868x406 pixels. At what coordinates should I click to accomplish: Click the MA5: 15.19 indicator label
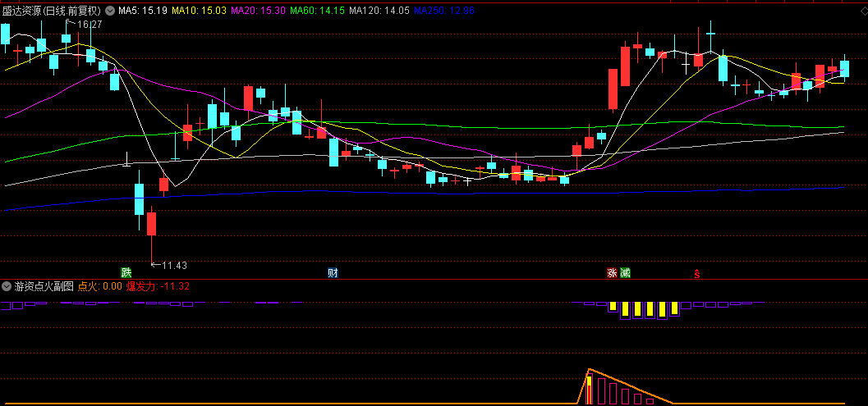(x=143, y=11)
